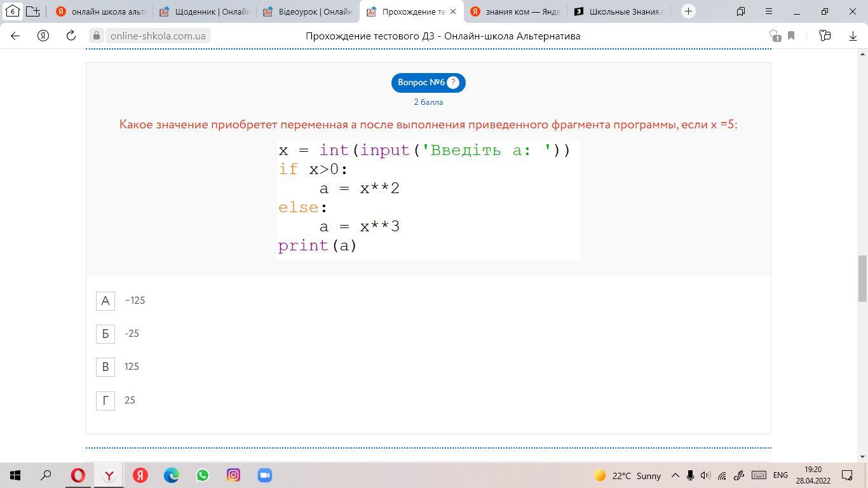This screenshot has height=488, width=868.
Task: Click the page reload icon
Action: [x=71, y=36]
